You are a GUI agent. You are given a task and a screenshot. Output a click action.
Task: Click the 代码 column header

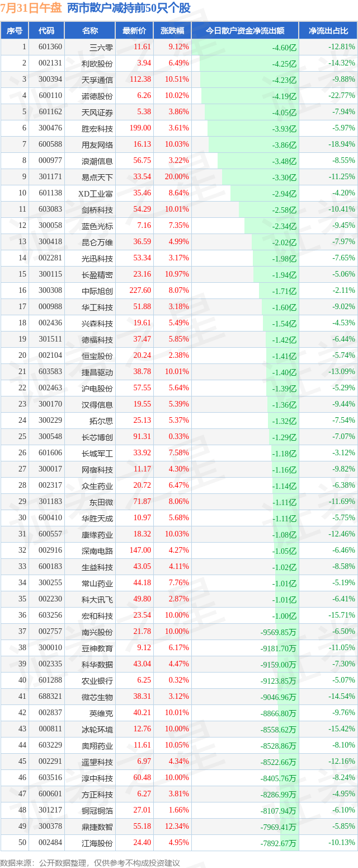(x=46, y=31)
